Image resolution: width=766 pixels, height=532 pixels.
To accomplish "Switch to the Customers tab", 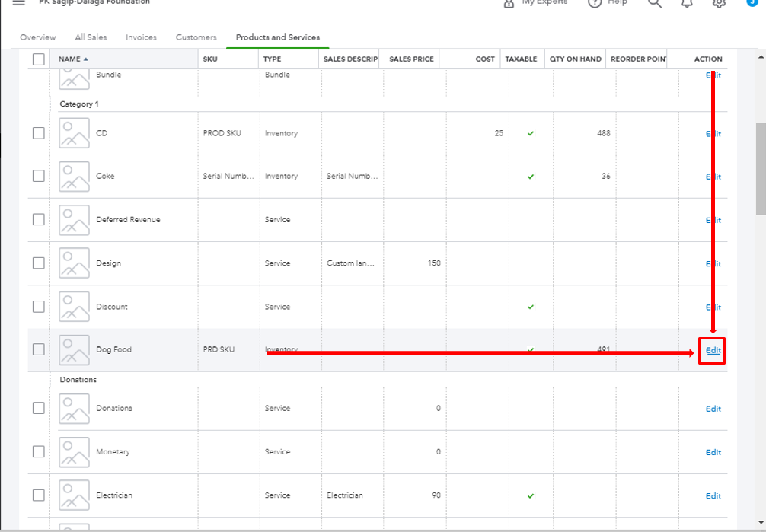I will (196, 37).
